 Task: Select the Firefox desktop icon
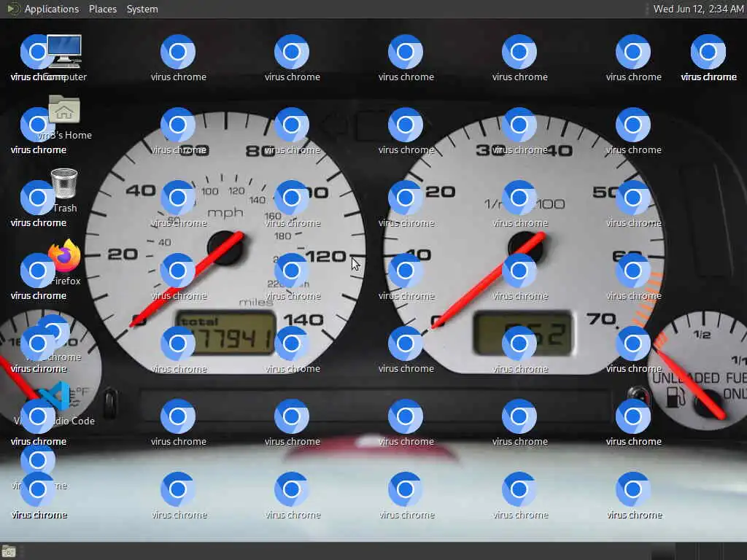(64, 256)
